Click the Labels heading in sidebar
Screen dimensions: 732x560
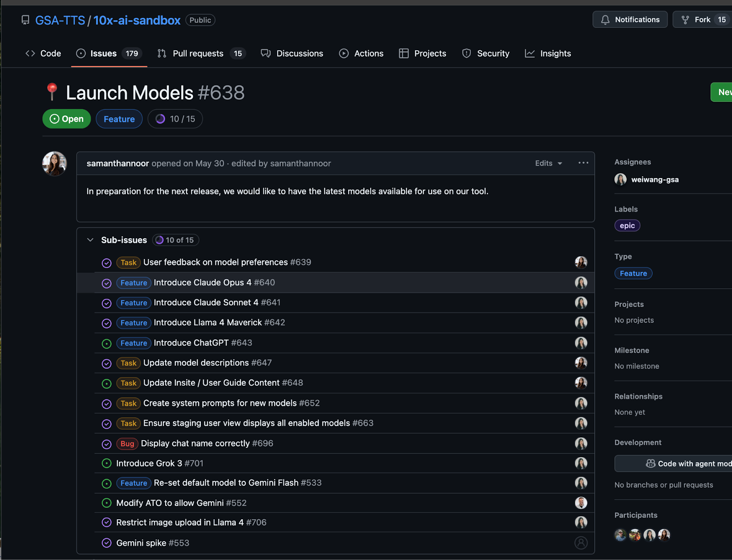[x=626, y=209]
